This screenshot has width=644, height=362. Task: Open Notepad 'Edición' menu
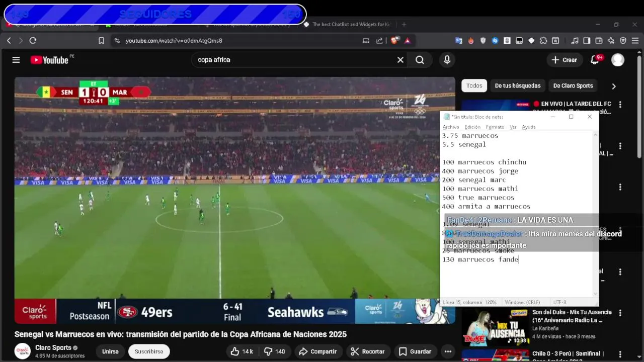click(x=472, y=127)
